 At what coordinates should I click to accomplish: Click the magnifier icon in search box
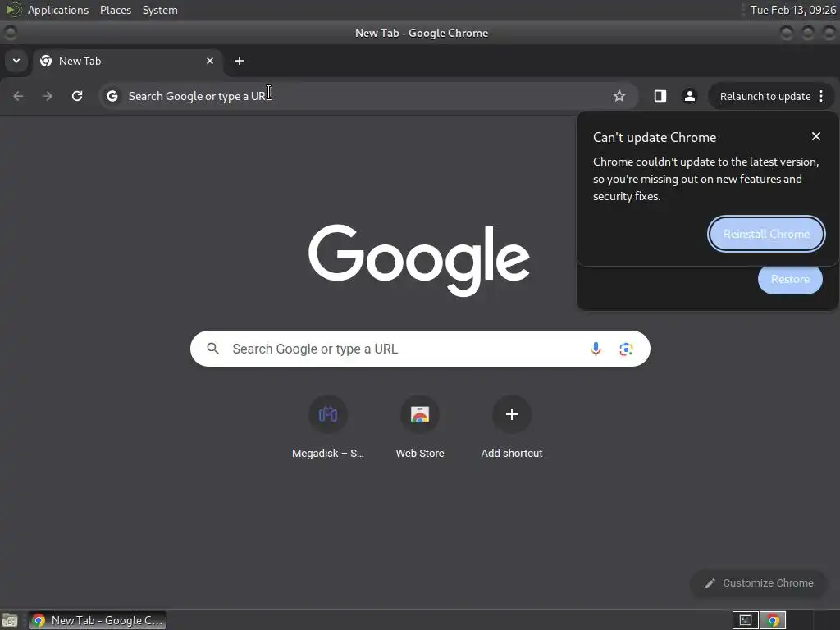point(212,349)
